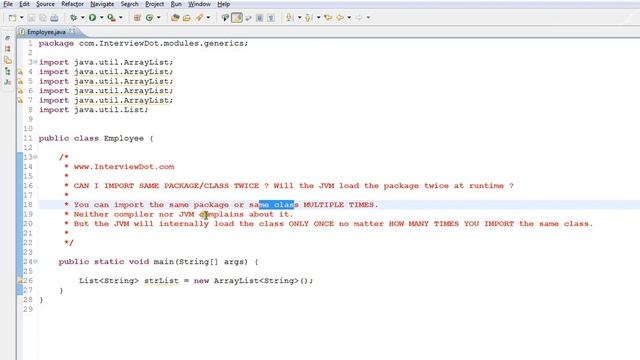Click the warning marker on line 4

20,72
